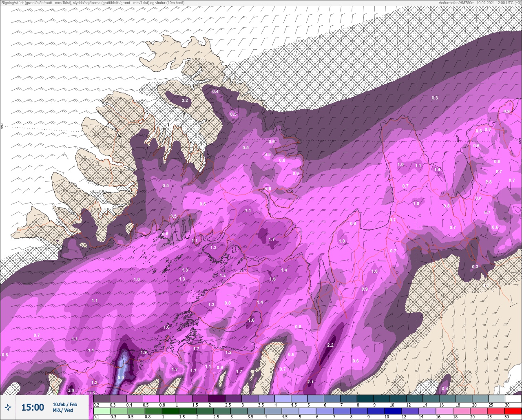This screenshot has width=522, height=420.
Task: Click the pale green 0.1 legend swatch
Action: [102, 411]
